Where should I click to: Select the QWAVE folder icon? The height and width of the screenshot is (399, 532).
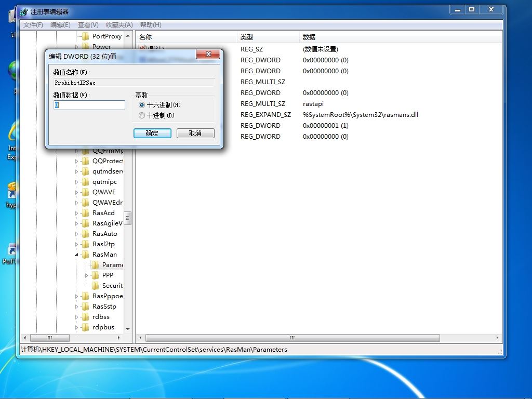86,192
